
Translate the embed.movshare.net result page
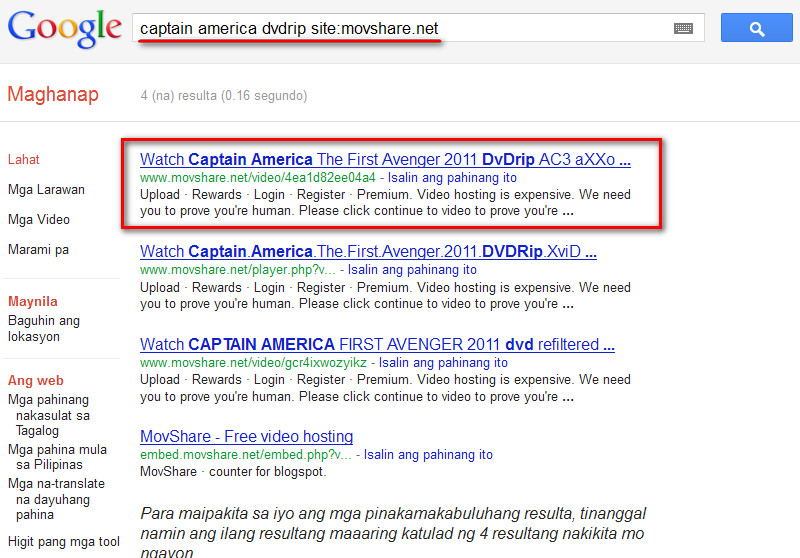coord(428,454)
